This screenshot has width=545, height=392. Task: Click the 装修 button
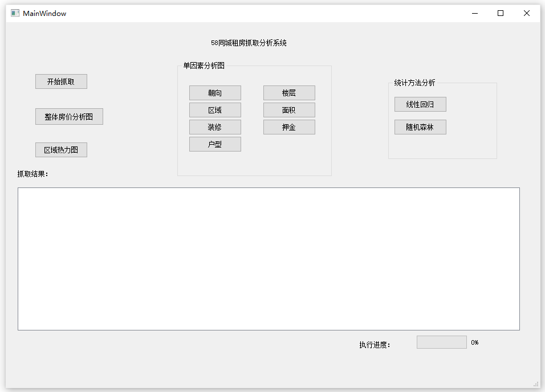[x=215, y=127]
